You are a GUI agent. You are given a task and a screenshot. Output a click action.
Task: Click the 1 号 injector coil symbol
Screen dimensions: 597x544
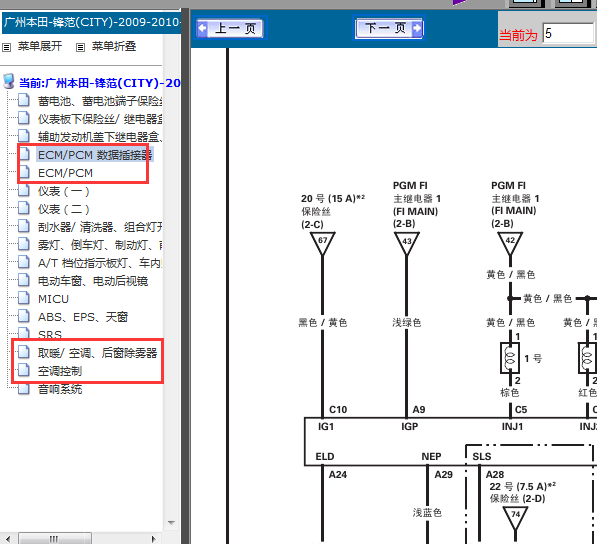pos(510,358)
